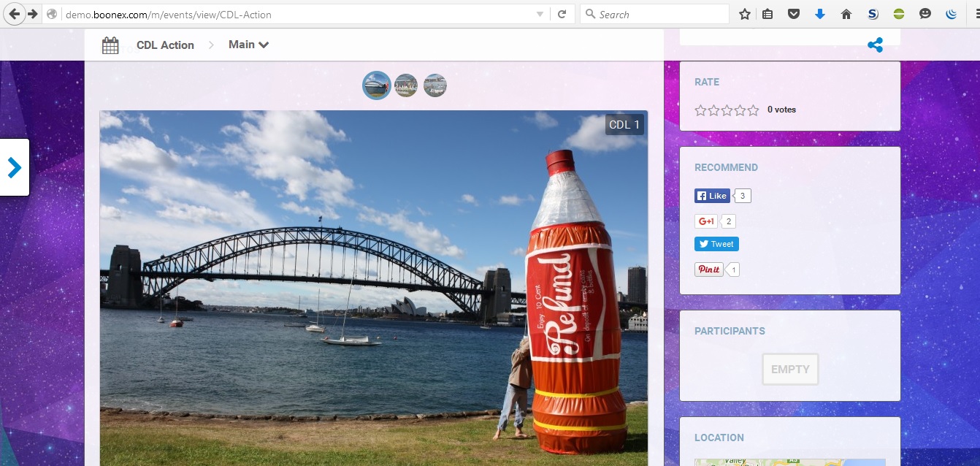The width and height of the screenshot is (980, 466).
Task: Click the Pinterest Pin it button
Action: tap(708, 270)
